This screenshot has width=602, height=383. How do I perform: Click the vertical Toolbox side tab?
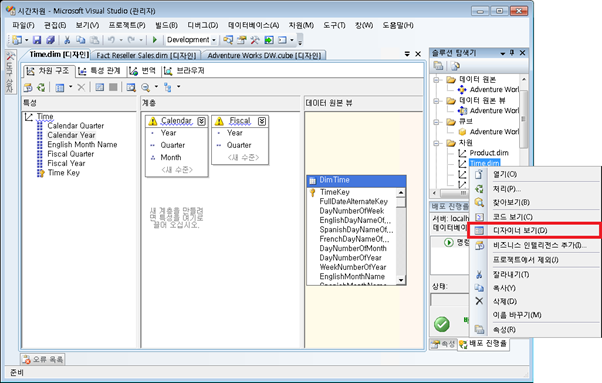click(x=10, y=72)
